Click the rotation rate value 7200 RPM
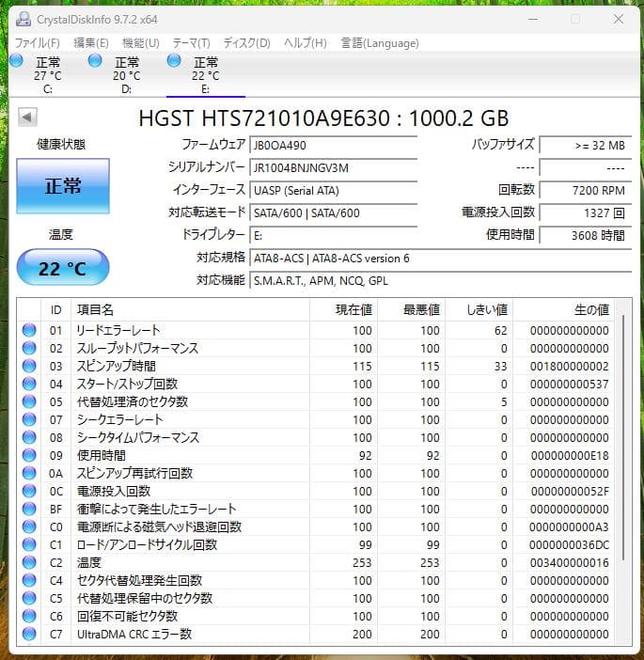This screenshot has width=644, height=660. [586, 190]
